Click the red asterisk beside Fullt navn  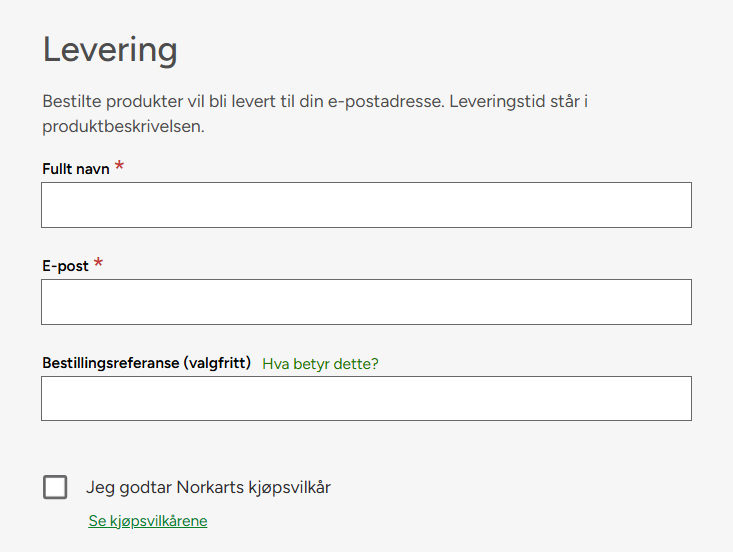(x=120, y=167)
